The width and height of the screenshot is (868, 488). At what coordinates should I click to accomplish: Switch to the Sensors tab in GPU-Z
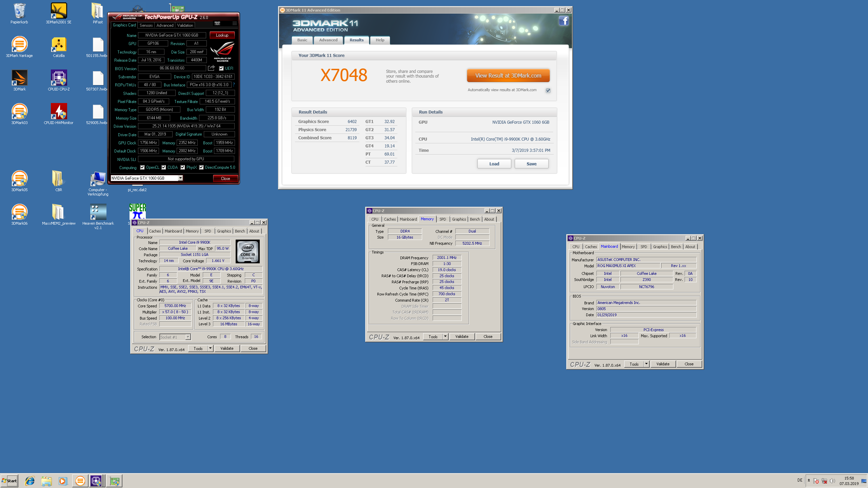tap(146, 25)
